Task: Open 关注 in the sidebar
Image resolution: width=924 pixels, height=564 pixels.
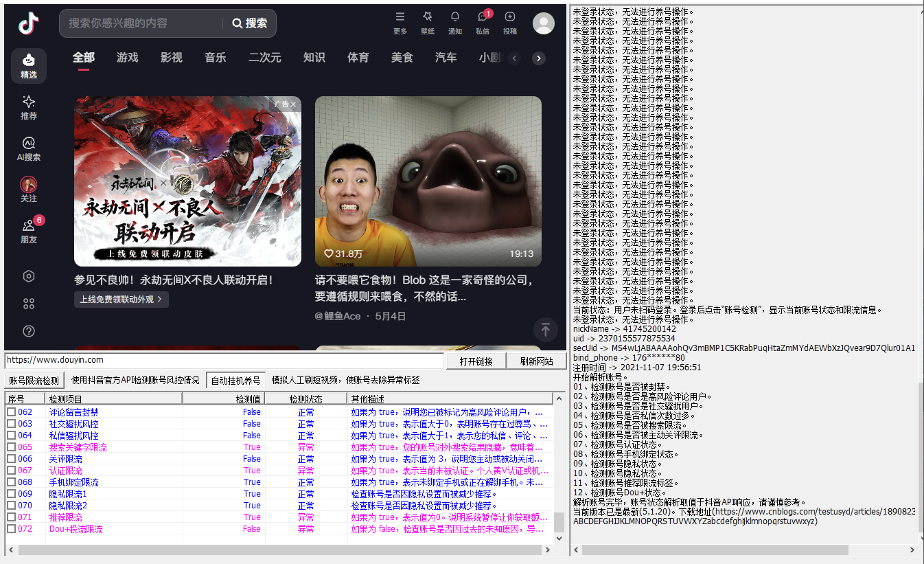Action: pos(29,190)
